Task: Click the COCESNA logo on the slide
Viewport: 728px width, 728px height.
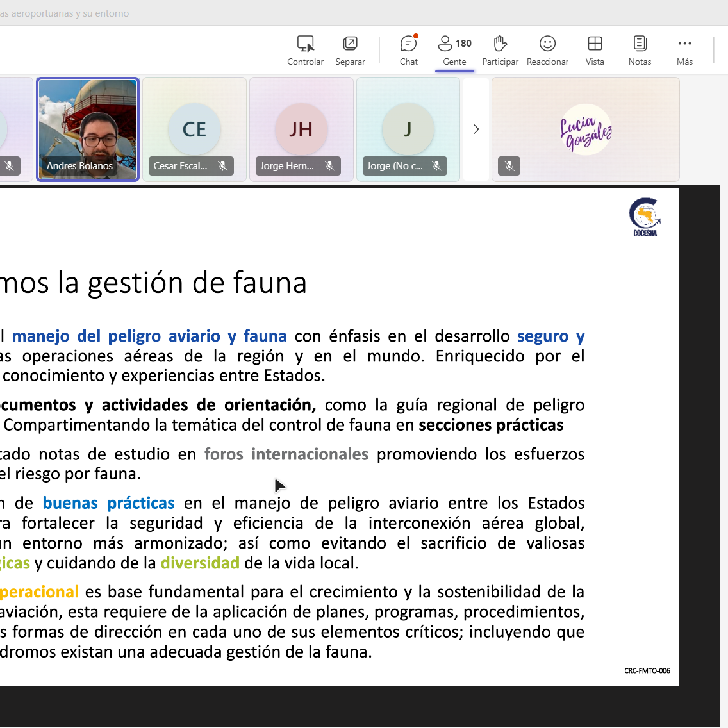Action: coord(645,217)
